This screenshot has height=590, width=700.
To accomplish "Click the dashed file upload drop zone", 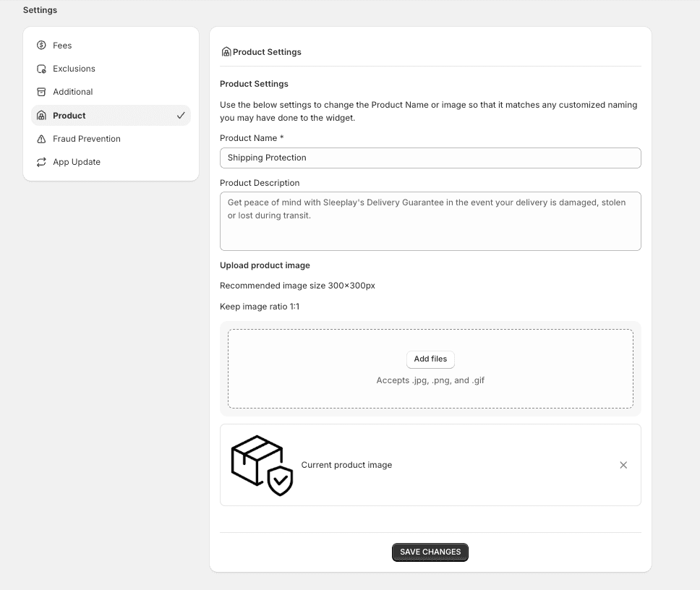I will 430,369.
